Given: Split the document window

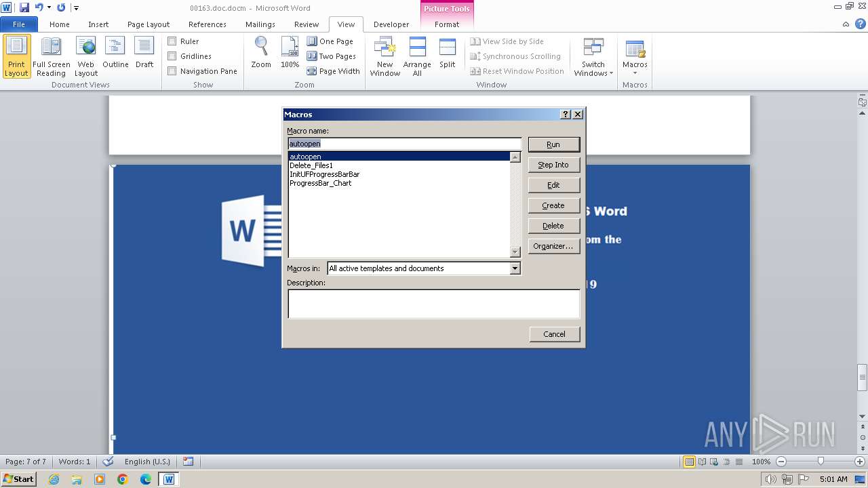Looking at the screenshot, I should tap(447, 53).
